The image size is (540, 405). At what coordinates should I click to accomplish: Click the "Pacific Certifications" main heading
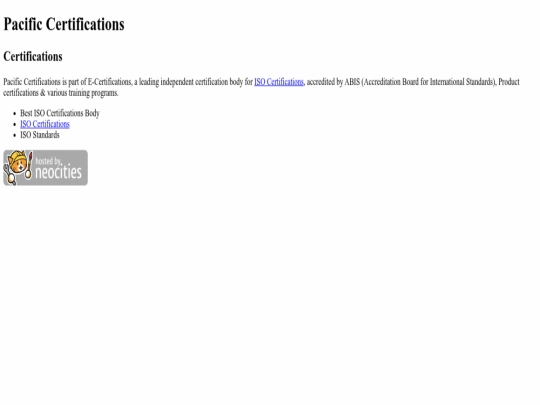click(x=64, y=24)
